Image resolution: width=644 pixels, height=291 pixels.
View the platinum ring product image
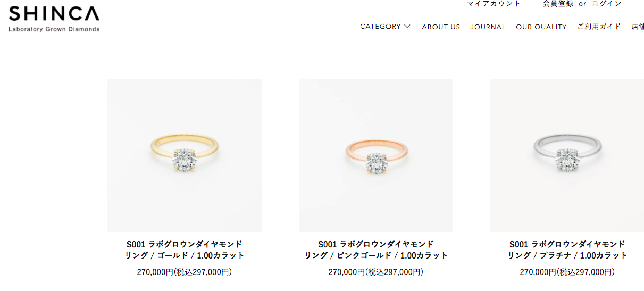(x=567, y=155)
